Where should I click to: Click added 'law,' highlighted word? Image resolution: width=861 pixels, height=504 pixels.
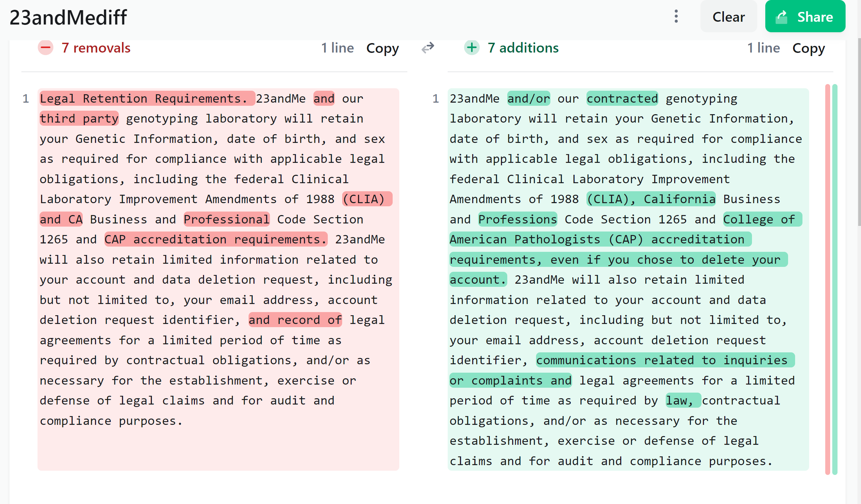683,400
